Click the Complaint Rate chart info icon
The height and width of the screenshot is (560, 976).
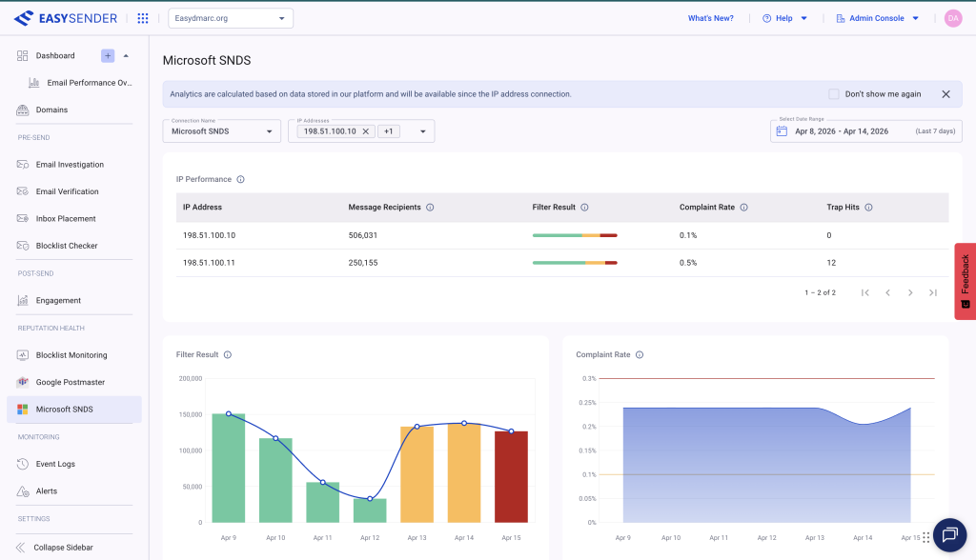[639, 355]
